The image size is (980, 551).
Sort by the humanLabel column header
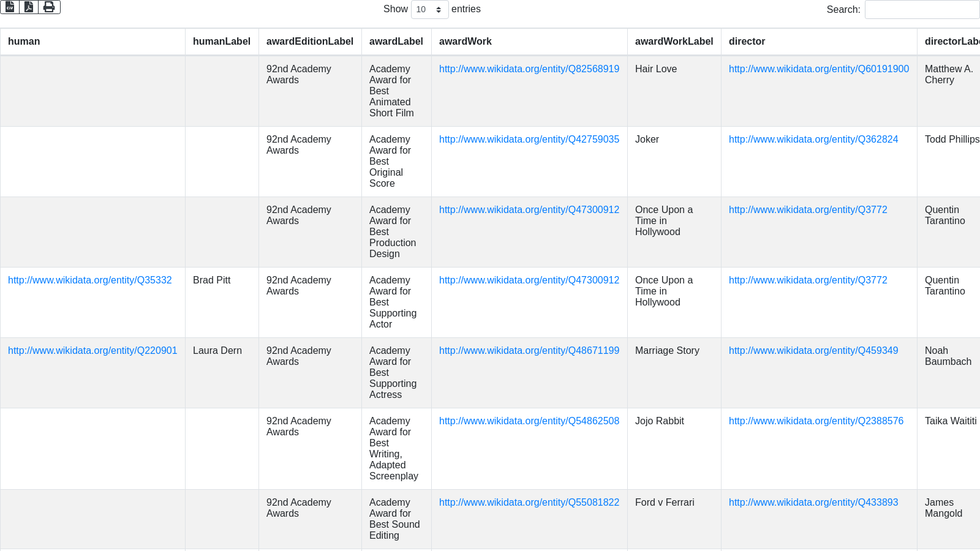tap(222, 42)
